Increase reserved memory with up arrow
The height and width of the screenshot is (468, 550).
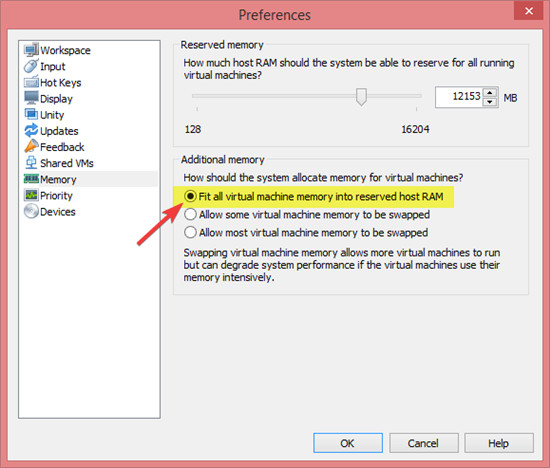pos(490,93)
